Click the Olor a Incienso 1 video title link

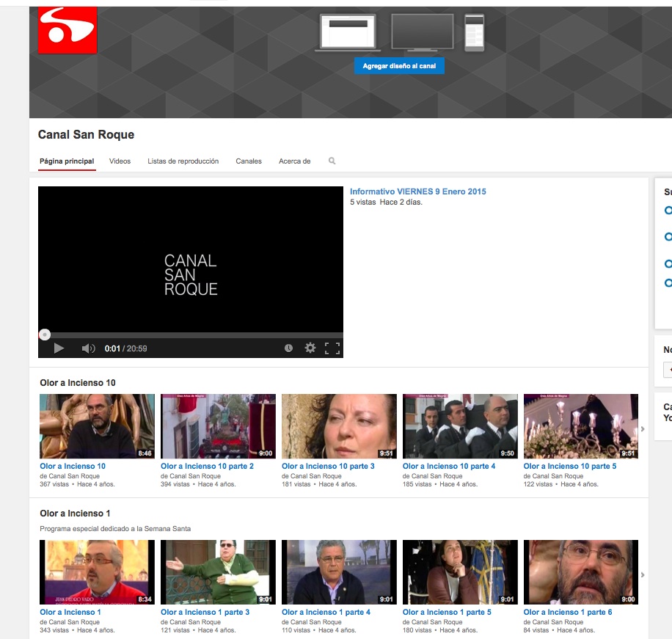coord(70,613)
